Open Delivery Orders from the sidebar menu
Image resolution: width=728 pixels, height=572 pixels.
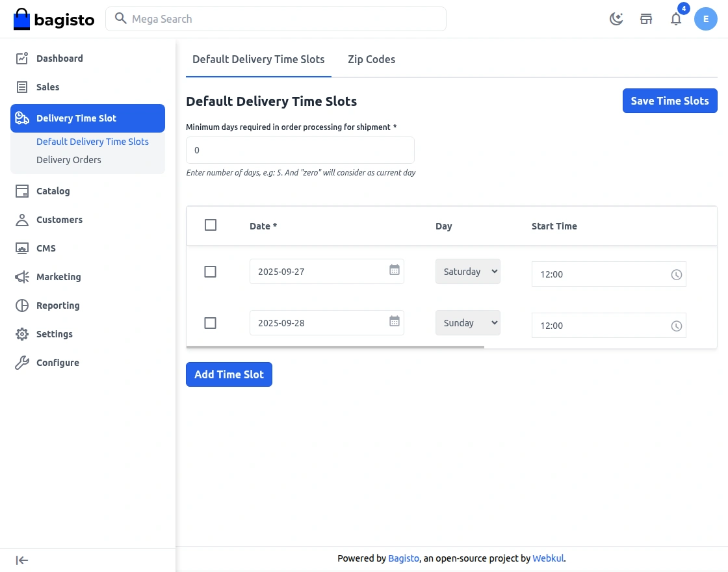(x=69, y=159)
